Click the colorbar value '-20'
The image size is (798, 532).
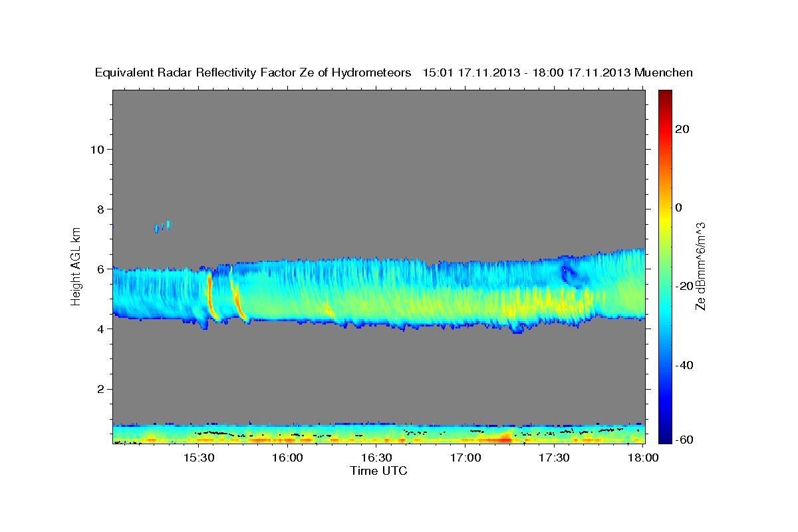click(684, 287)
